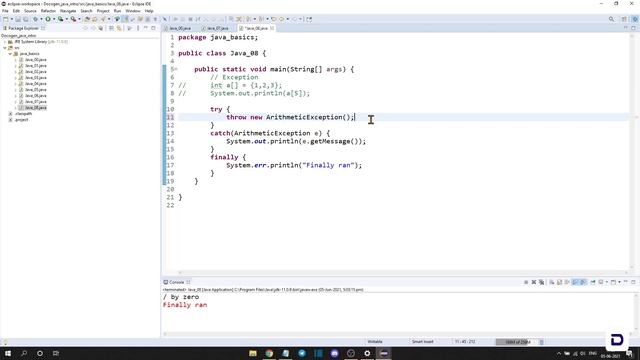
Task: Select the Java perspective icon at top right
Action: click(635, 19)
